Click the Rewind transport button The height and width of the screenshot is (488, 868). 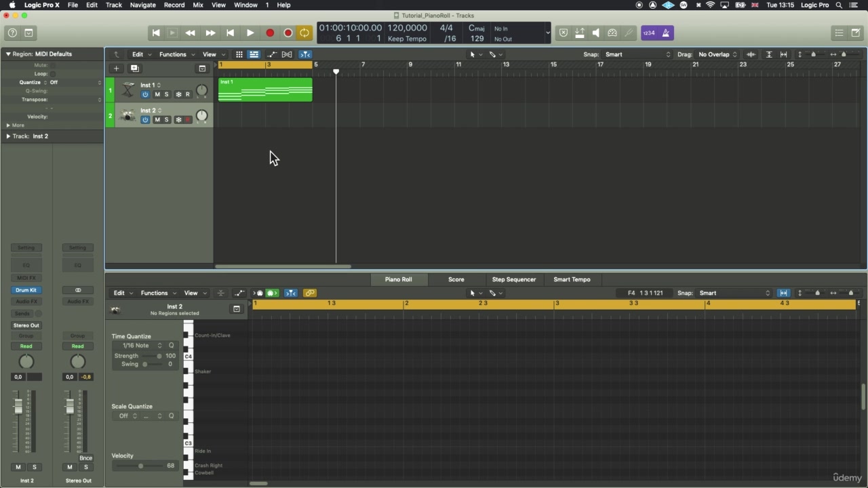coord(191,33)
